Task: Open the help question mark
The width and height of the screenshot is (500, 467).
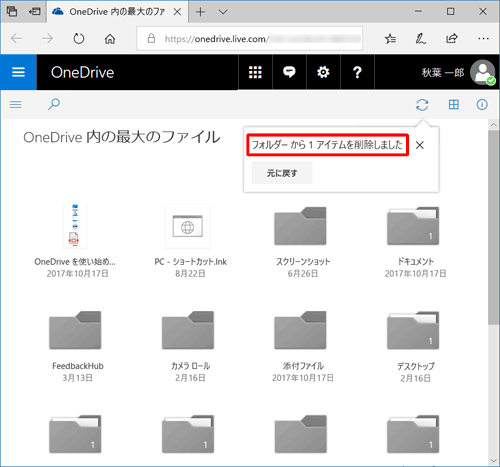Action: [357, 72]
